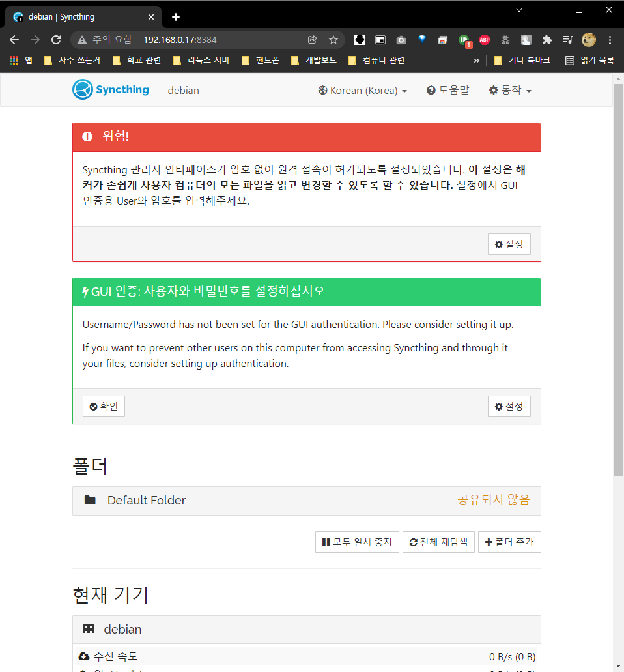Click the 0 B/s (0 B) download rate value
The image size is (624, 672).
pyautogui.click(x=512, y=656)
